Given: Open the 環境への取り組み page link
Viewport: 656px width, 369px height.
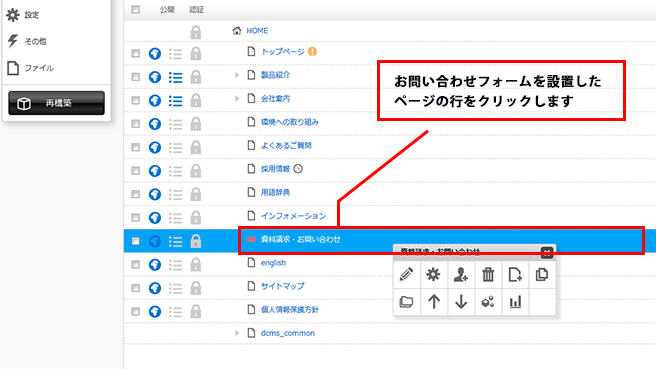Looking at the screenshot, I should (x=290, y=122).
